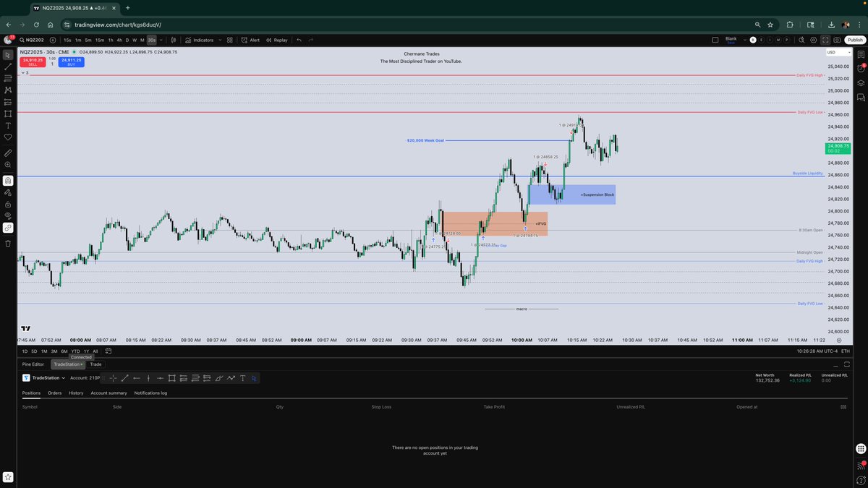Open the favorites heart icon tool
This screenshot has height=488, width=868.
[x=8, y=137]
